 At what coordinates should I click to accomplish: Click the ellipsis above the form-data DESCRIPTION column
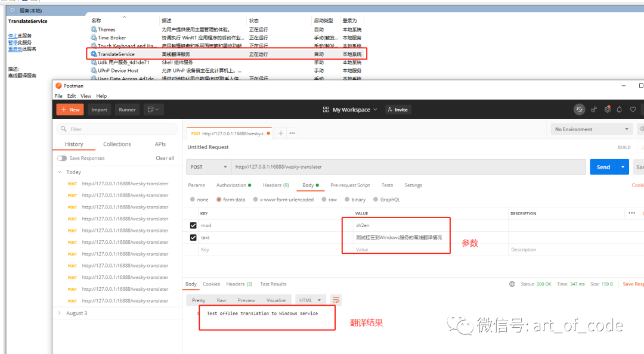[631, 213]
